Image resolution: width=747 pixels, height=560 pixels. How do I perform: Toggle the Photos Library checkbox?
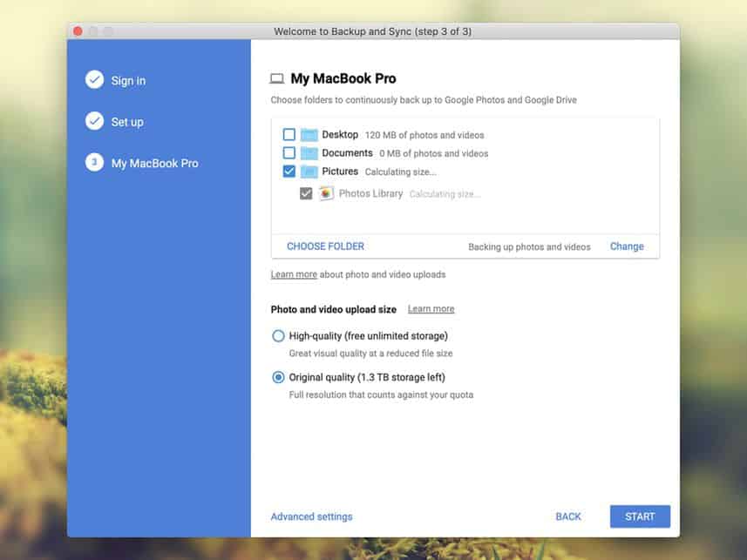point(306,193)
